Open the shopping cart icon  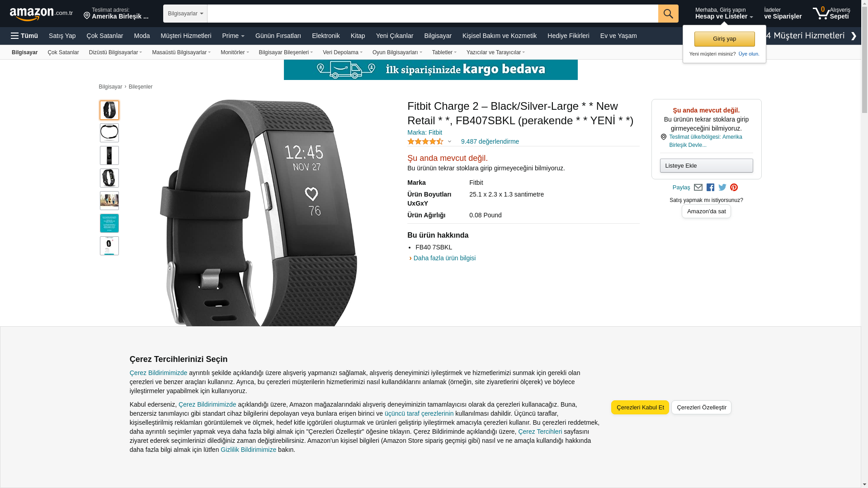click(x=821, y=14)
